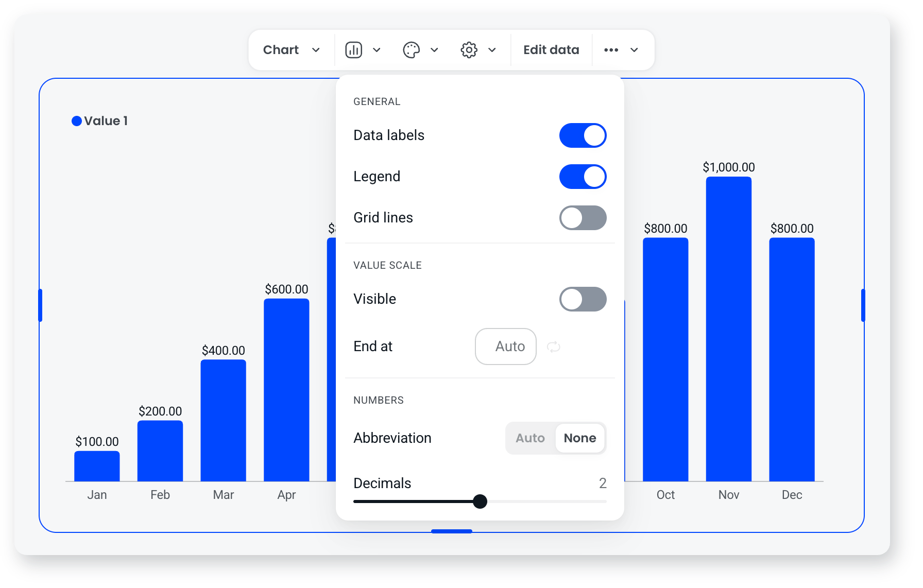Click the bar chart type icon

(354, 50)
